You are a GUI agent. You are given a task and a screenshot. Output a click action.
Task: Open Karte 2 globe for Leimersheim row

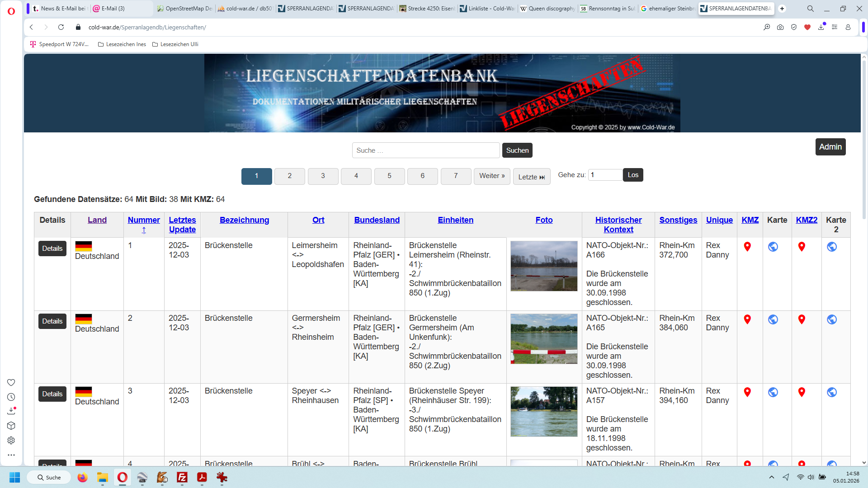tap(832, 247)
